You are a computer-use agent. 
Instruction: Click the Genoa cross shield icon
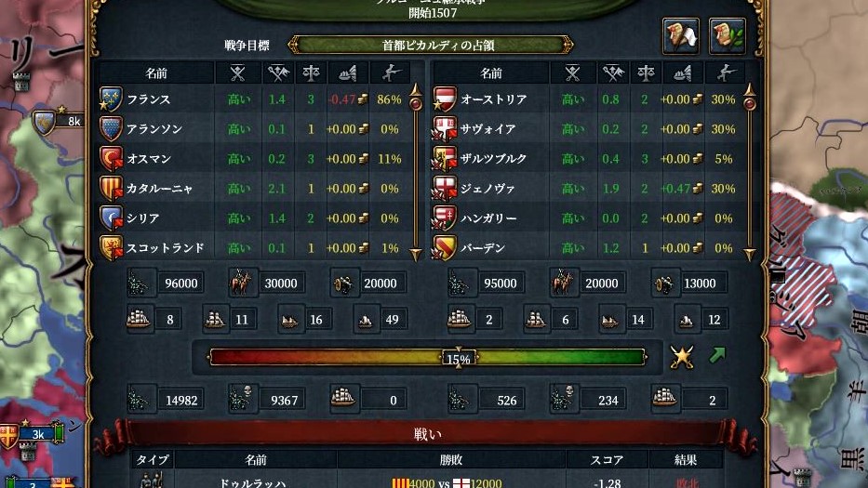pos(445,188)
